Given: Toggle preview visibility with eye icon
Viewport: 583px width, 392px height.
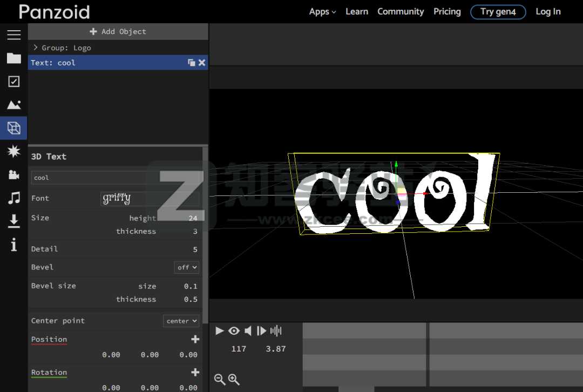Looking at the screenshot, I should tap(234, 331).
